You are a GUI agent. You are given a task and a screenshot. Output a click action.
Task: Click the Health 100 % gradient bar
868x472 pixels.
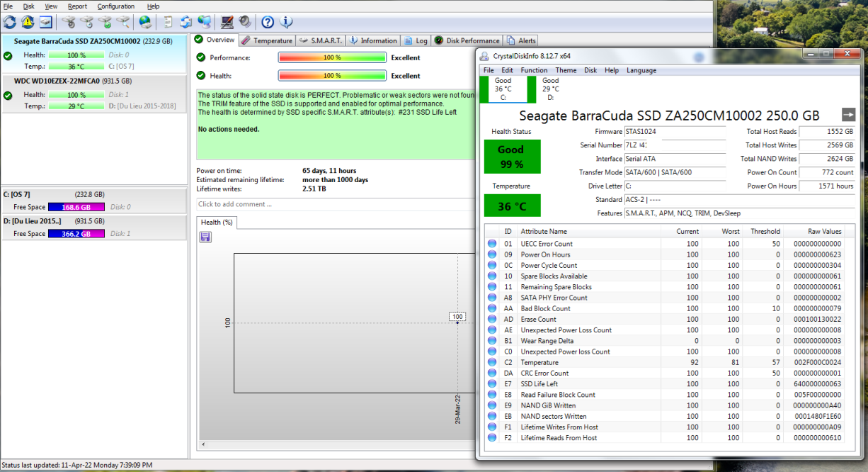[x=332, y=75]
